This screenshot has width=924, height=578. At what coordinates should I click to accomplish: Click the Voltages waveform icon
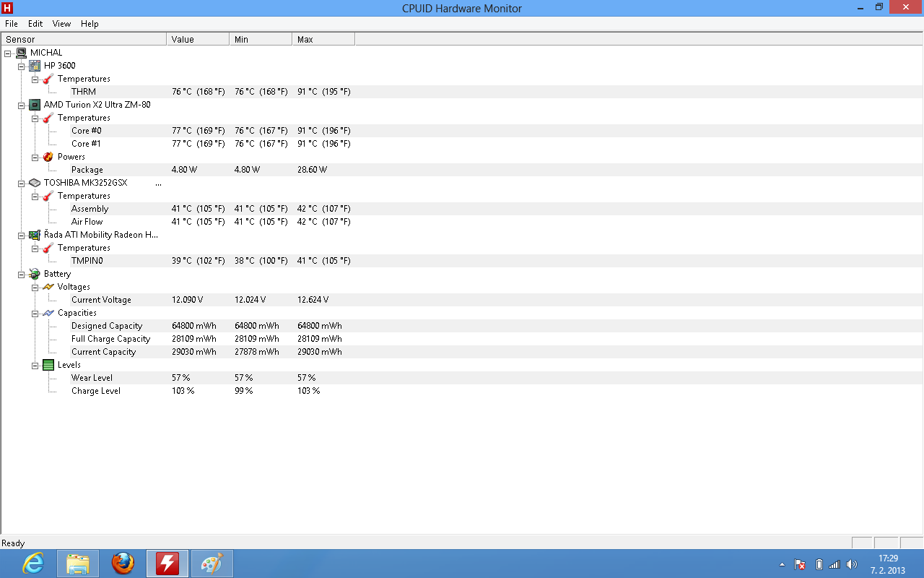pyautogui.click(x=48, y=287)
